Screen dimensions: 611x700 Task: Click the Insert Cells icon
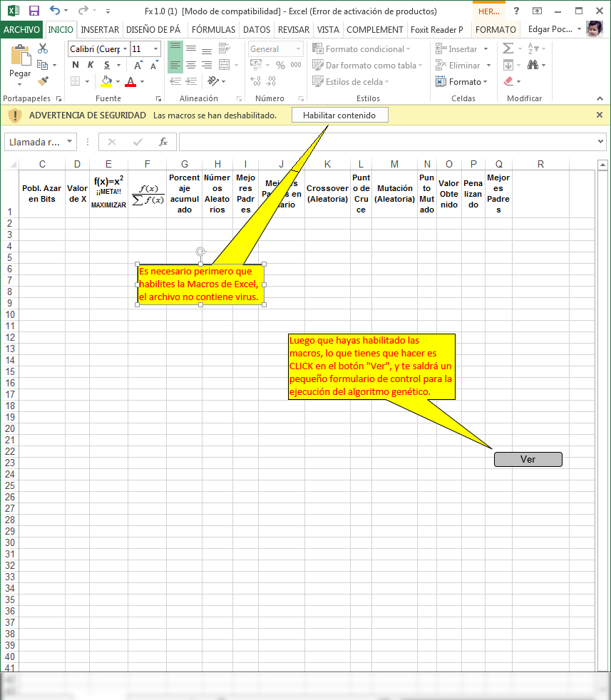[x=439, y=48]
